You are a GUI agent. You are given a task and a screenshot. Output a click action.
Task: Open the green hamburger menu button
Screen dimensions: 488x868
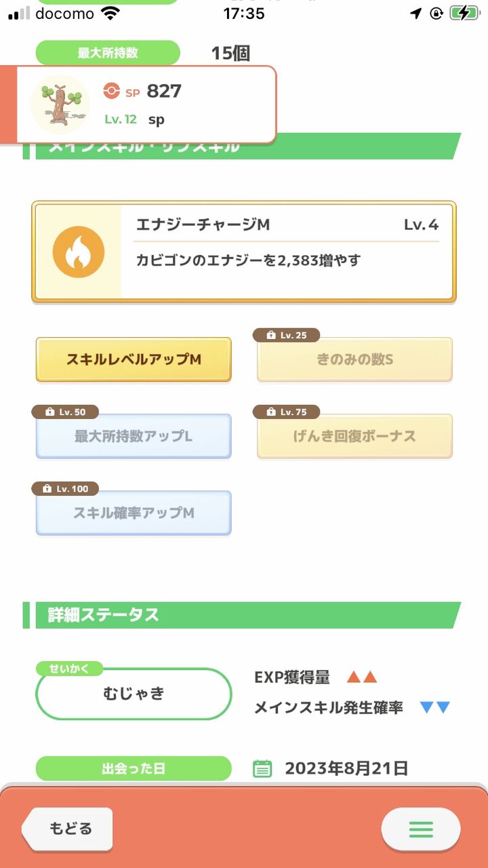pos(421,829)
